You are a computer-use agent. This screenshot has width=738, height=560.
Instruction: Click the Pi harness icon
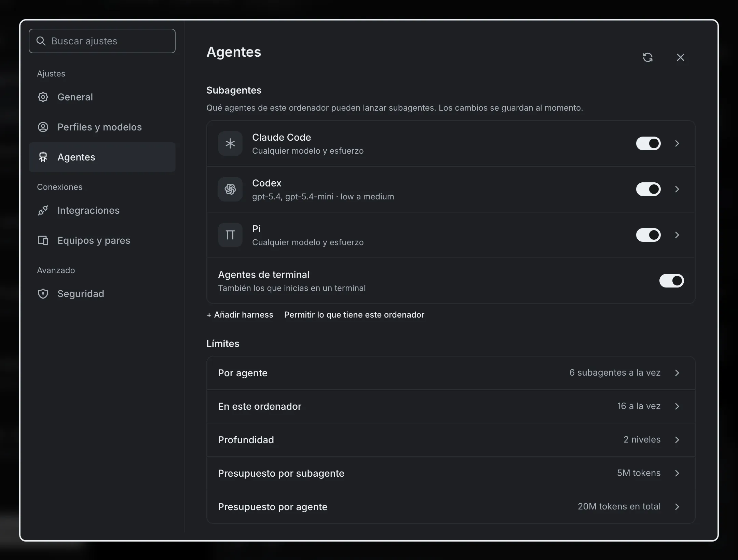230,235
